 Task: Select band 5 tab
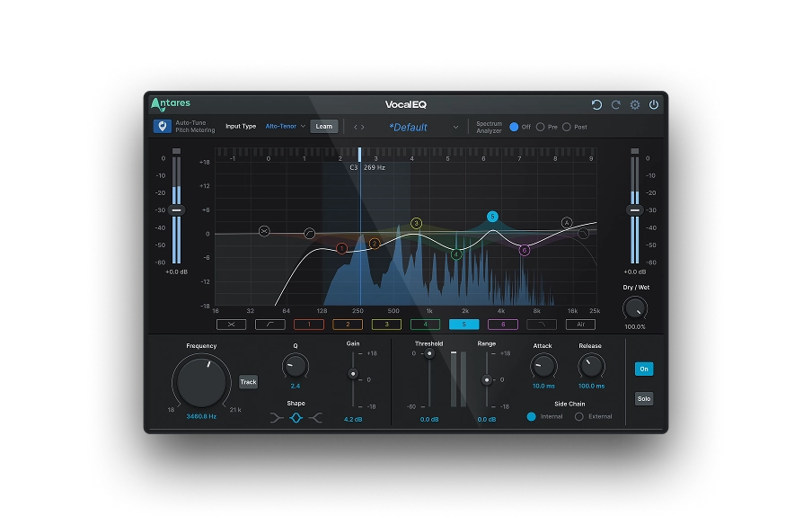point(464,325)
